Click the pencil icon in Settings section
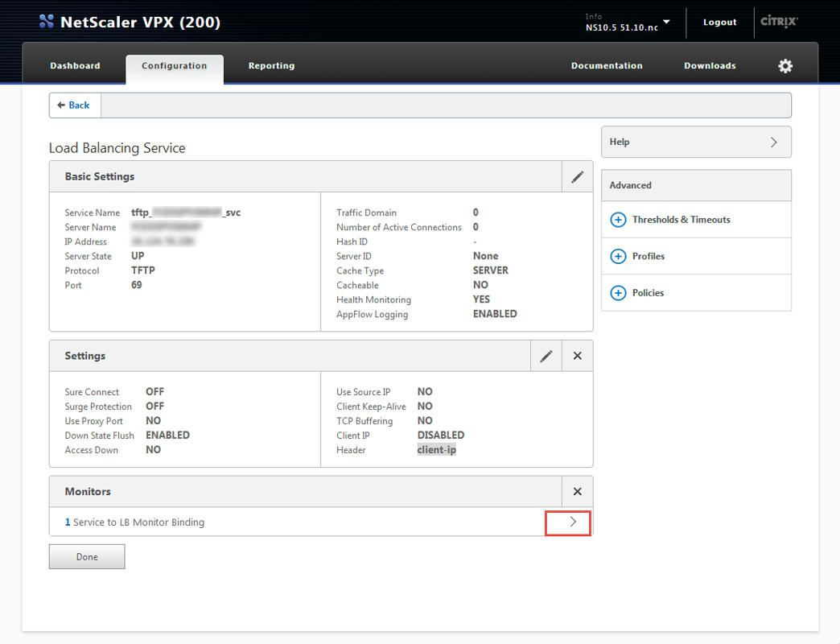 [x=546, y=356]
